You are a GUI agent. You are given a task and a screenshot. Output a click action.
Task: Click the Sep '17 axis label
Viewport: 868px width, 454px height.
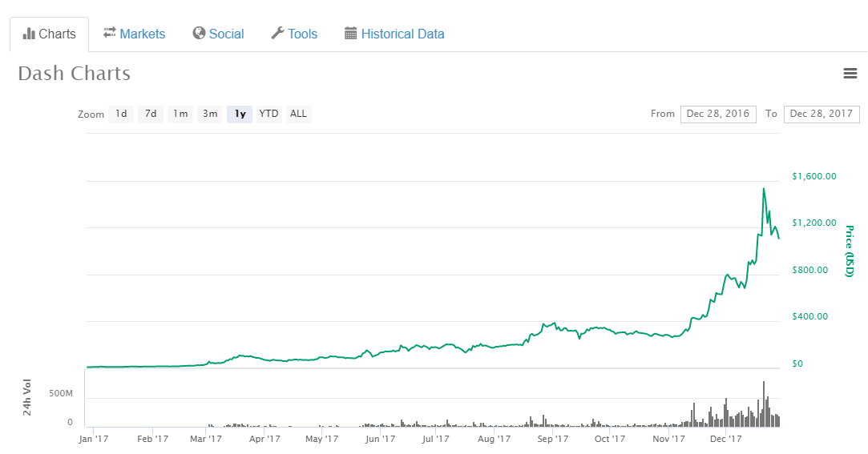[552, 439]
